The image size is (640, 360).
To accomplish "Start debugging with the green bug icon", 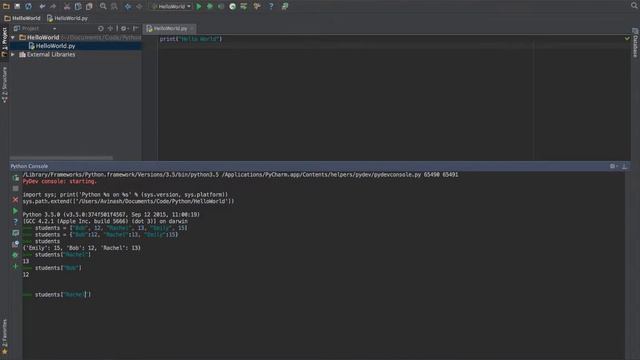I will pos(210,6).
